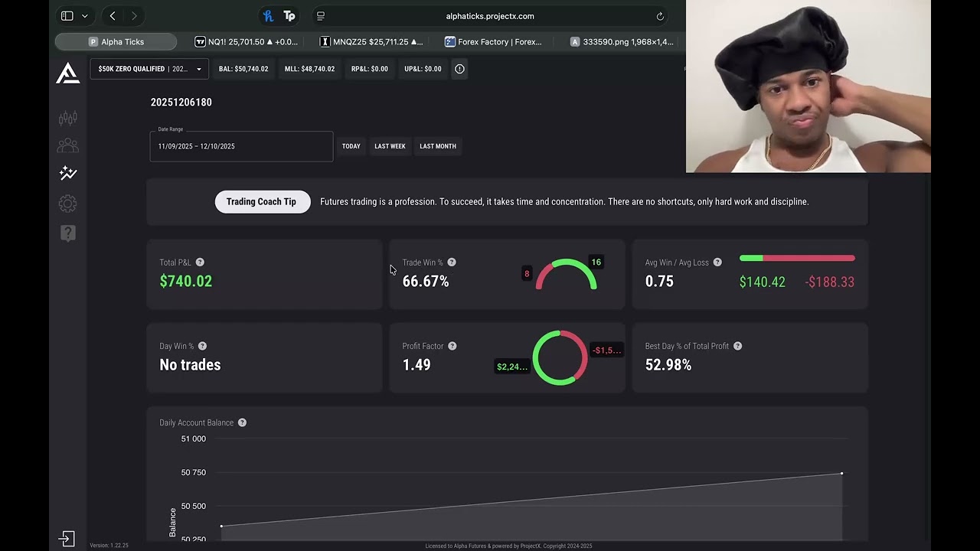Screen dimensions: 980x551
Task: Toggle the browser sidebar panel icon
Action: pyautogui.click(x=67, y=16)
